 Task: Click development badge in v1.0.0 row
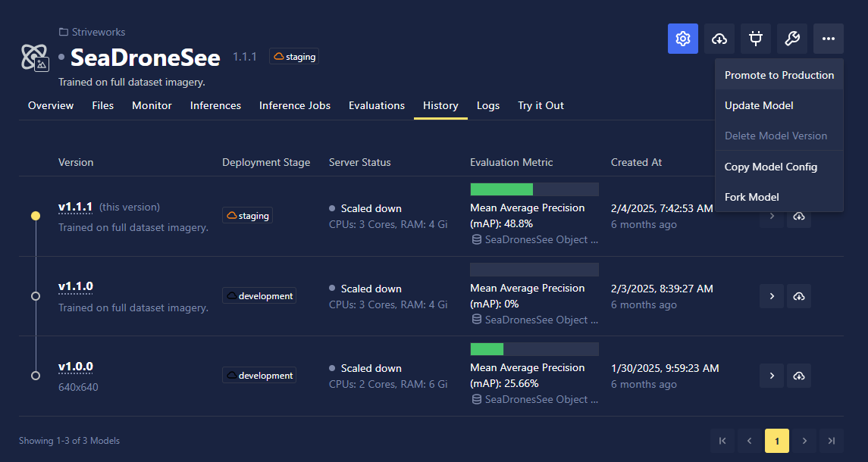point(259,375)
